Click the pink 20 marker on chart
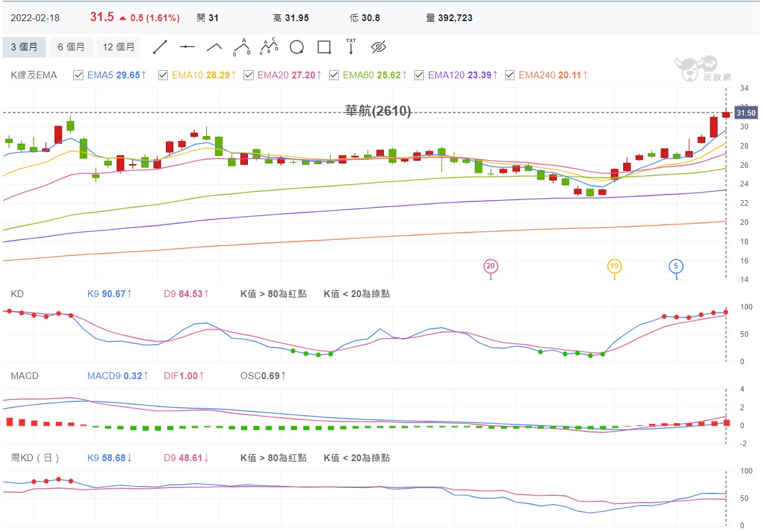The image size is (763, 532). click(491, 266)
